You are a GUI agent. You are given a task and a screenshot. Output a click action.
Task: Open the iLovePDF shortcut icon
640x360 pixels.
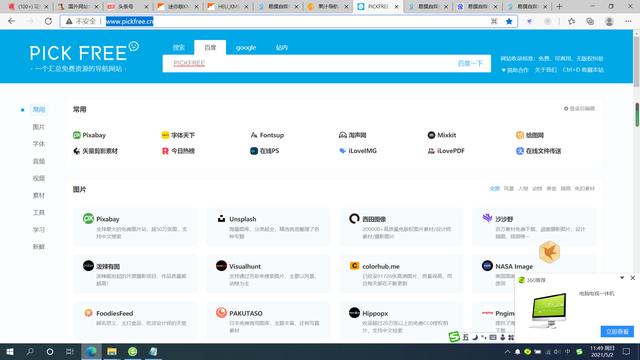(x=431, y=151)
